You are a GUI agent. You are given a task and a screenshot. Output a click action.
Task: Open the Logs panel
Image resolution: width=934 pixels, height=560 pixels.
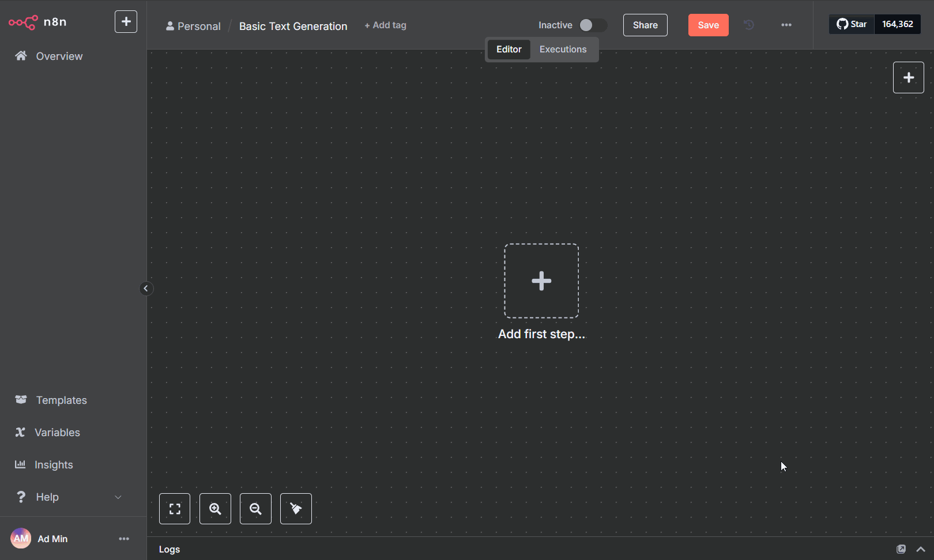coord(170,549)
